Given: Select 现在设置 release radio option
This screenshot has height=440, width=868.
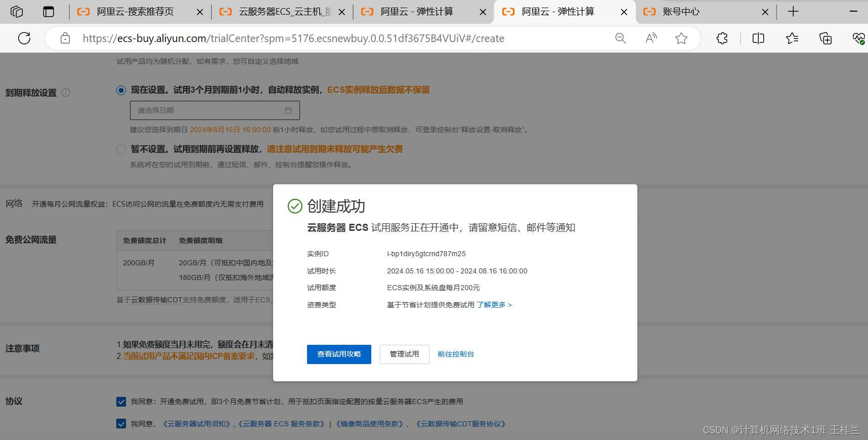Looking at the screenshot, I should point(121,90).
